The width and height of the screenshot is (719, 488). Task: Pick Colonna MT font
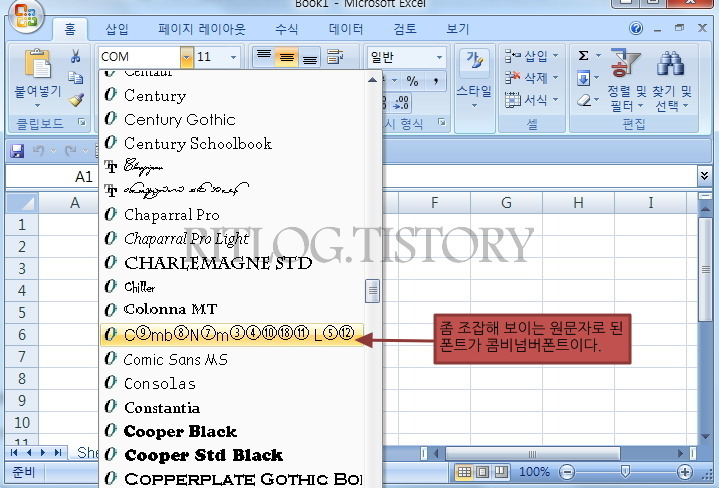(x=232, y=310)
